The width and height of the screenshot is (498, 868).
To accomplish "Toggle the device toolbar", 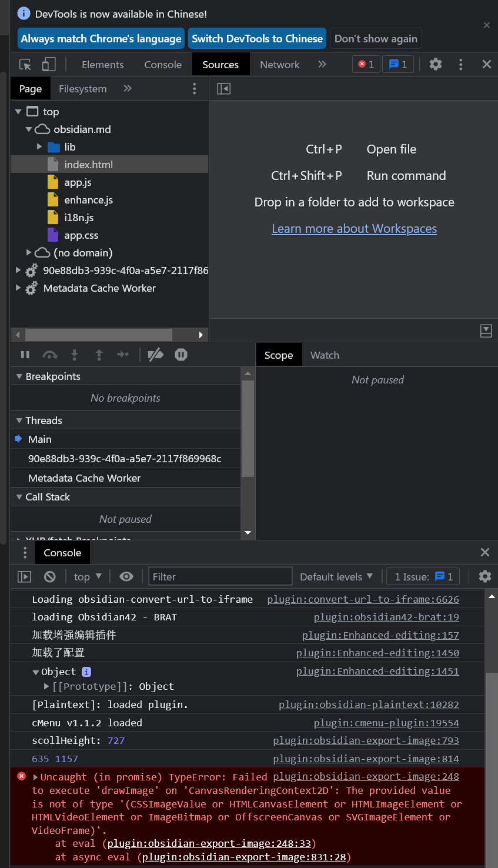I will (48, 64).
